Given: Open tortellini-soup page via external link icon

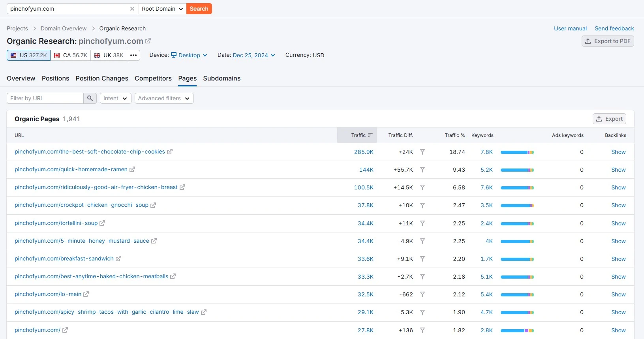Looking at the screenshot, I should [102, 223].
